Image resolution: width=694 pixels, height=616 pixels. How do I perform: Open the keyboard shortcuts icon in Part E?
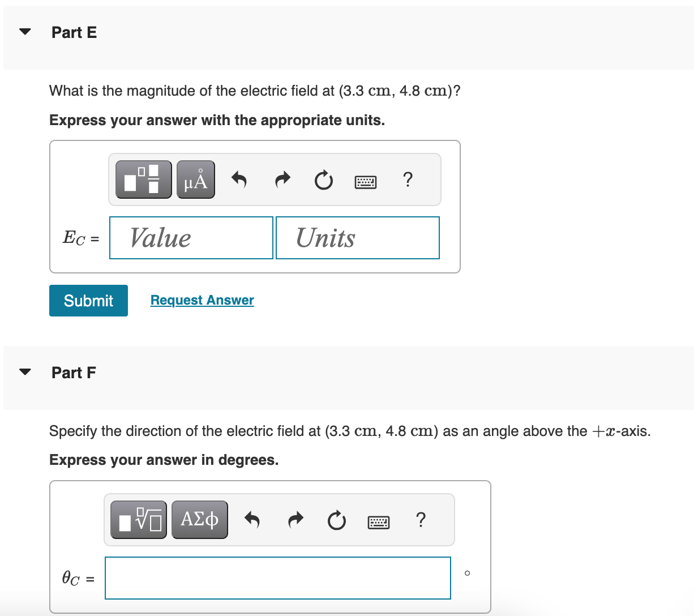click(x=366, y=181)
